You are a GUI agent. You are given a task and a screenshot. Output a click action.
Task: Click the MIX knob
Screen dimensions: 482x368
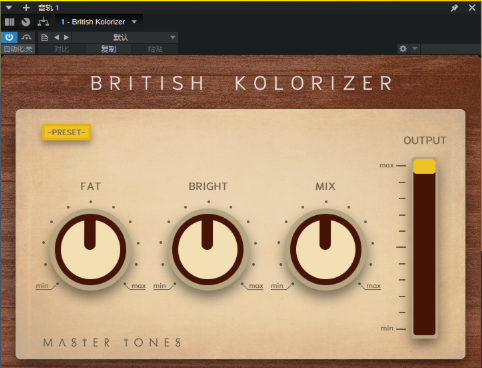point(325,249)
